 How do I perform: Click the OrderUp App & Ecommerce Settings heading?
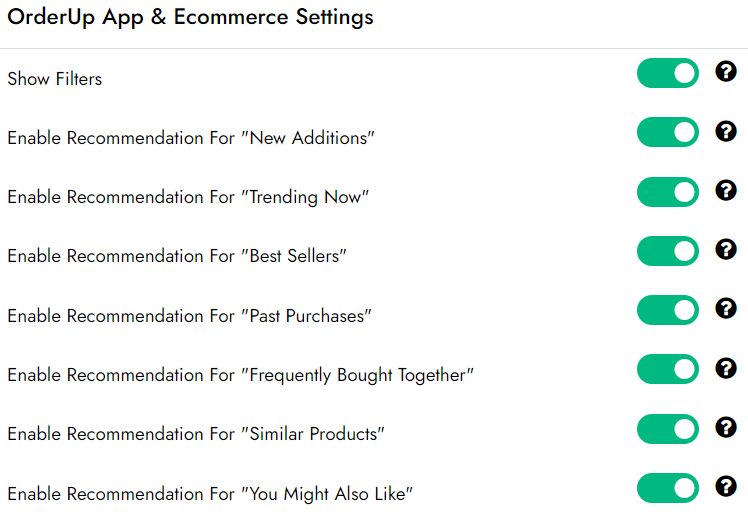tap(190, 18)
